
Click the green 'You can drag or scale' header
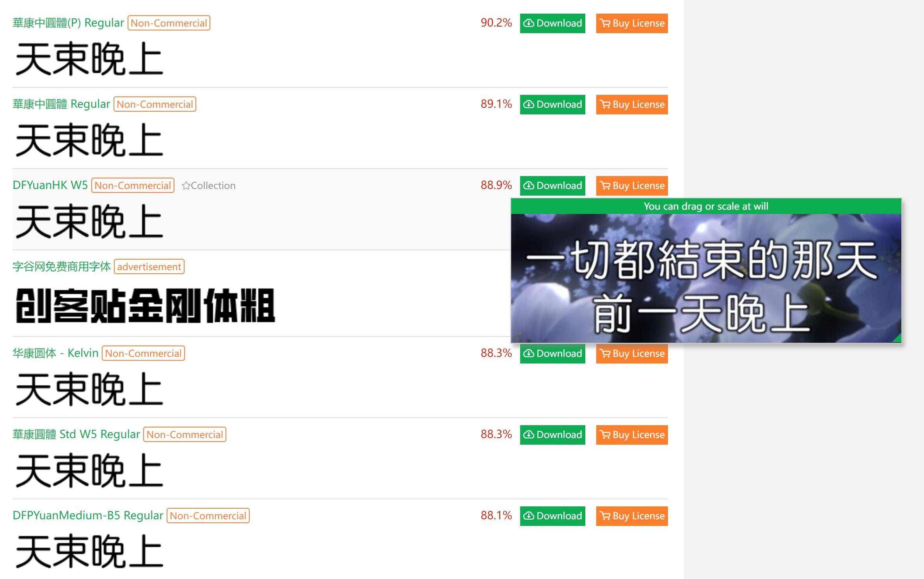click(706, 206)
